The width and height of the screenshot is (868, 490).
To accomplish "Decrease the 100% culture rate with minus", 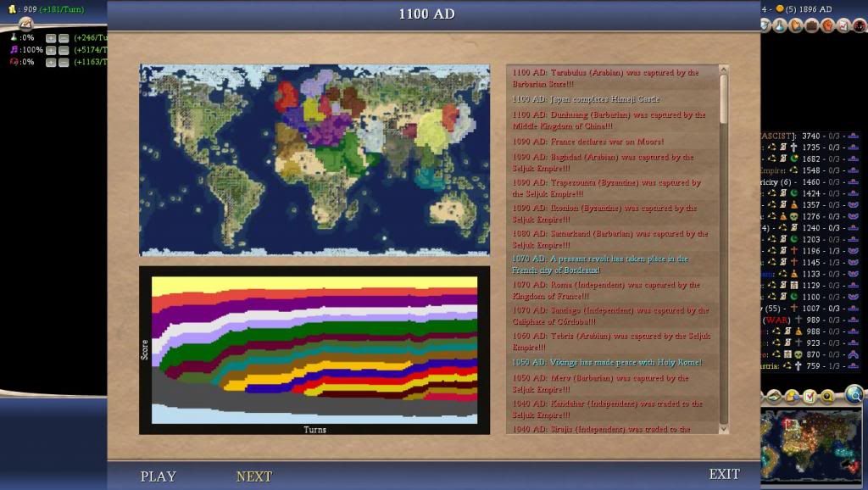I will (64, 50).
